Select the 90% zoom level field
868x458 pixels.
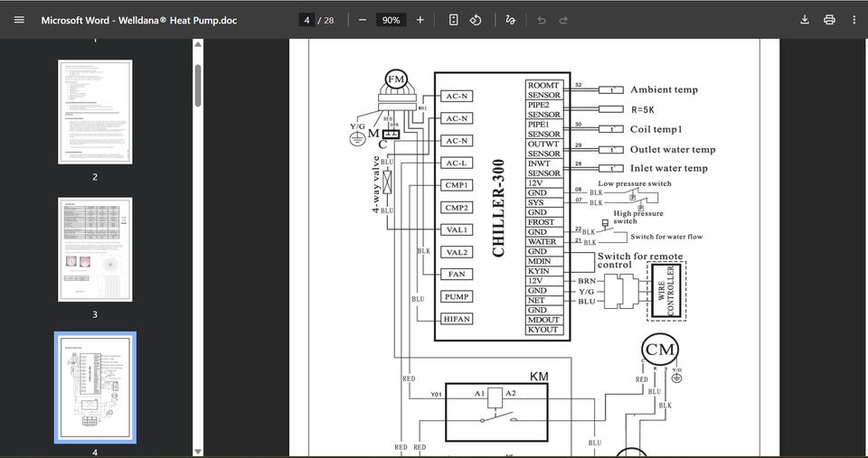coord(391,20)
